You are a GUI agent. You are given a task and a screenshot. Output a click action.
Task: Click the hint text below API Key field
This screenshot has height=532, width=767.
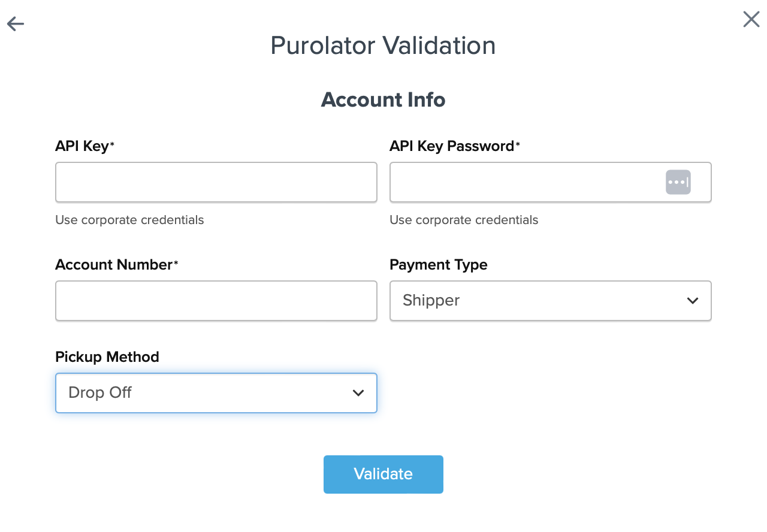[x=129, y=220]
